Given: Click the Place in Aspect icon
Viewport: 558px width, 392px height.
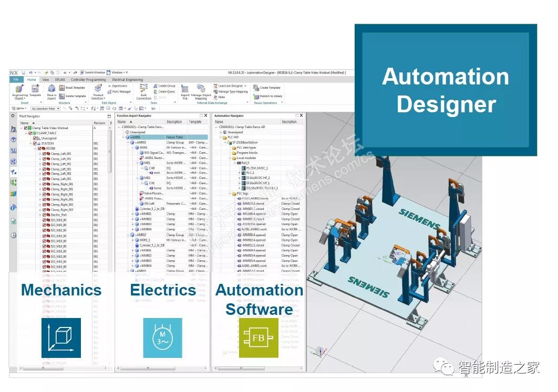Looking at the screenshot, I should (51, 89).
